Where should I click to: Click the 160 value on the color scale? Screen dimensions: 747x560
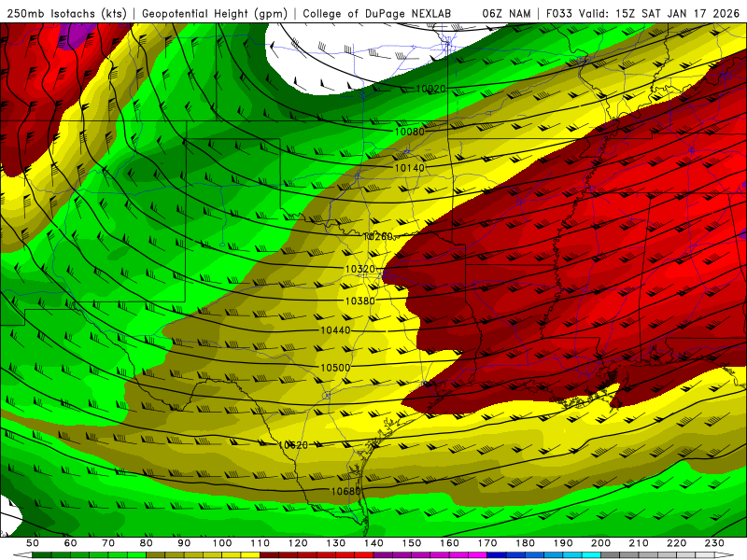point(449,543)
